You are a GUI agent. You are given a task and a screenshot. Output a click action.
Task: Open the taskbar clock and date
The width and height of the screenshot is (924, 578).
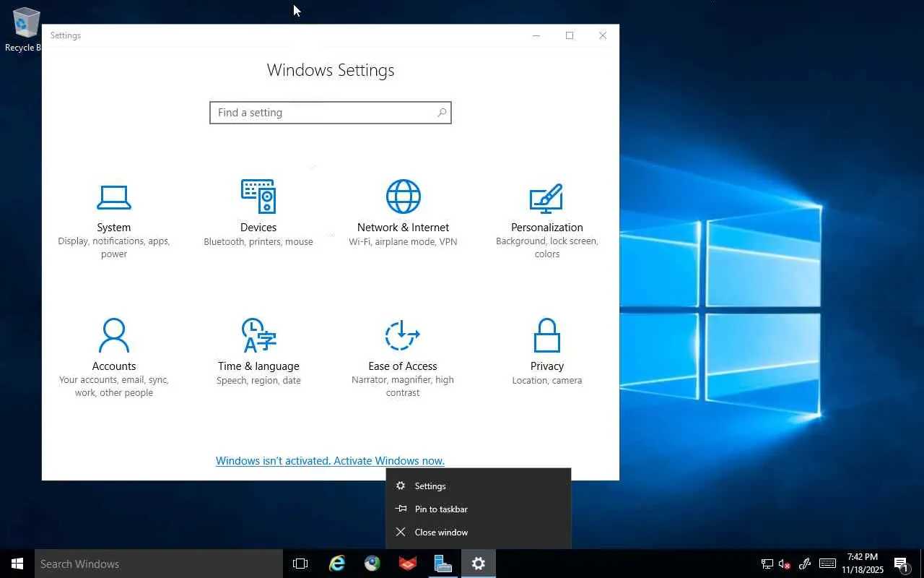point(863,564)
